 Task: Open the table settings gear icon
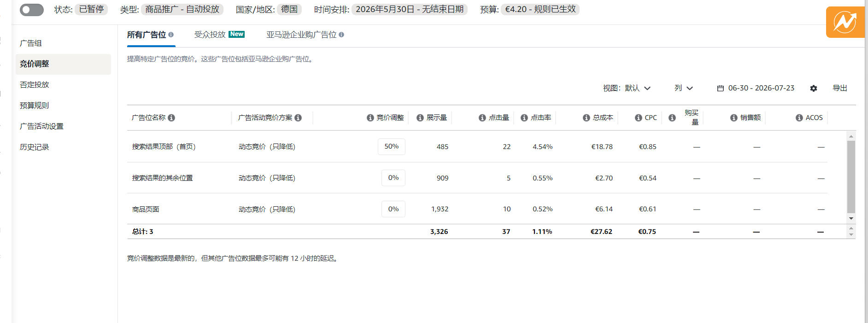tap(814, 88)
